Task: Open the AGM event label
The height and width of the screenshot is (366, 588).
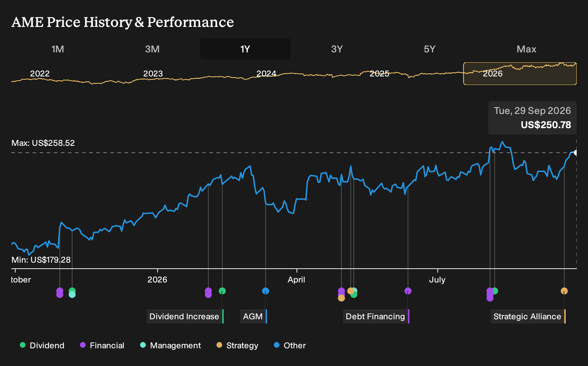Action: (x=253, y=316)
